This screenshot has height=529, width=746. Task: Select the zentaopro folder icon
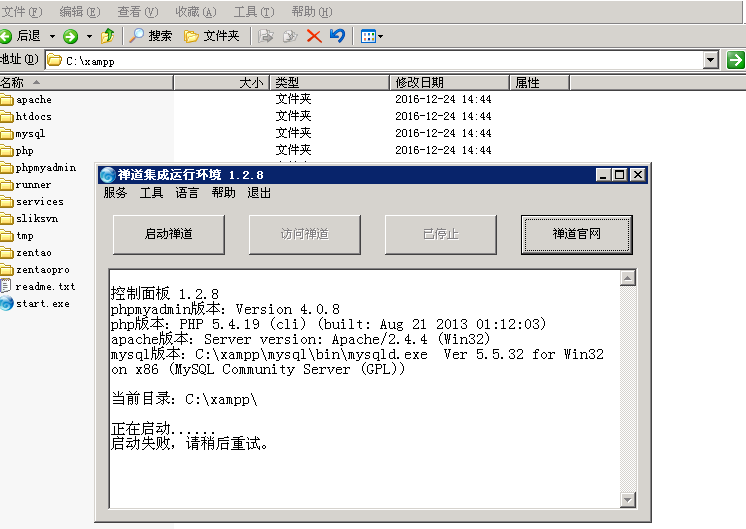pyautogui.click(x=7, y=270)
